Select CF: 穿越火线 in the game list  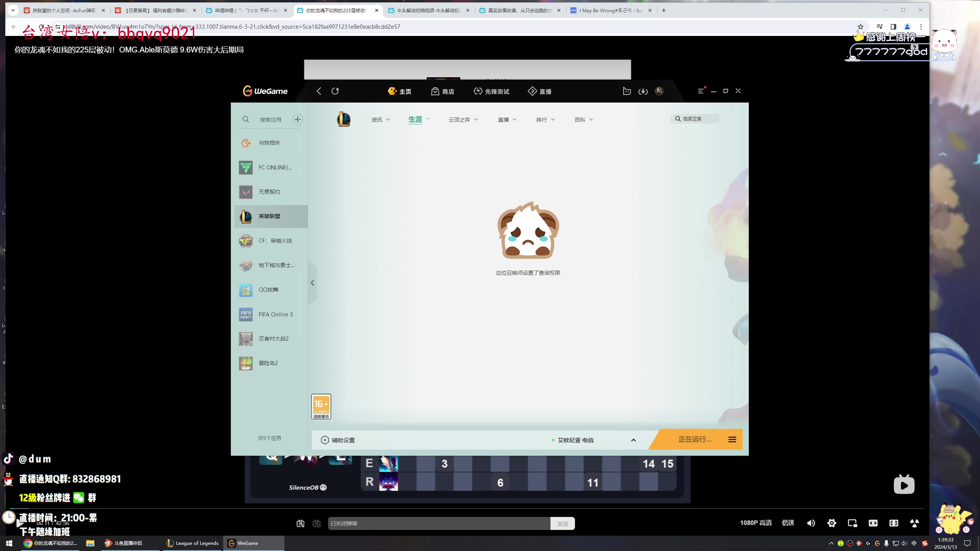pyautogui.click(x=271, y=241)
